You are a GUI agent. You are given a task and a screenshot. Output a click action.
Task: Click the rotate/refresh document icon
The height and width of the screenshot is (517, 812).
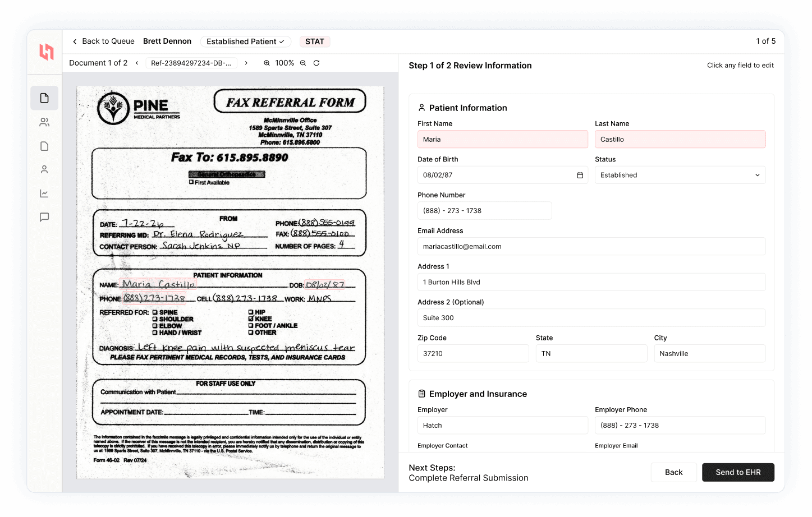(316, 63)
